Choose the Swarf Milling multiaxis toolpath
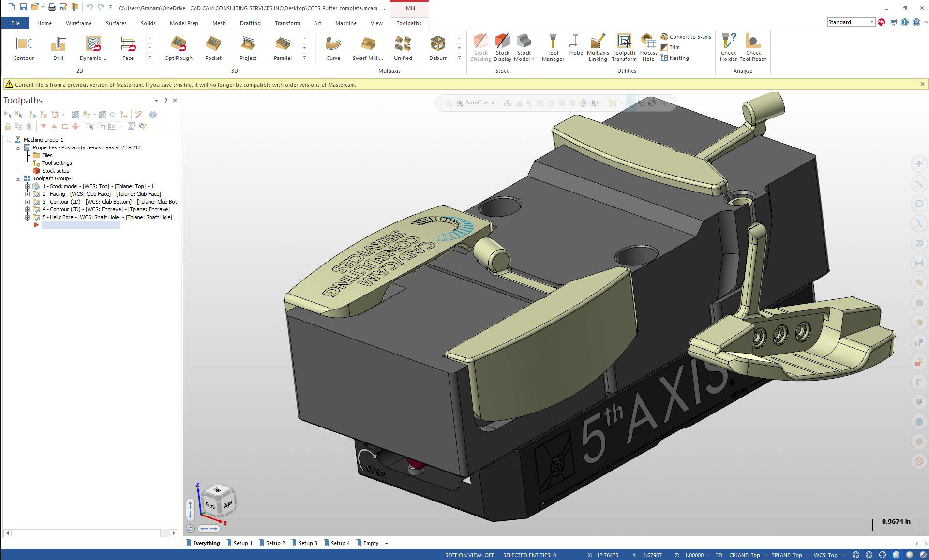 (368, 47)
